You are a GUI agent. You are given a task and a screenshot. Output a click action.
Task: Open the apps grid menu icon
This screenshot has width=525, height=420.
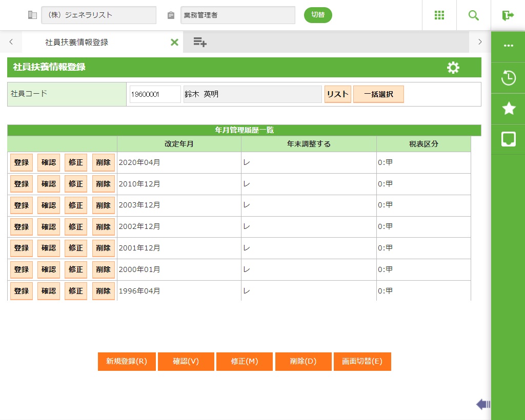coord(439,15)
